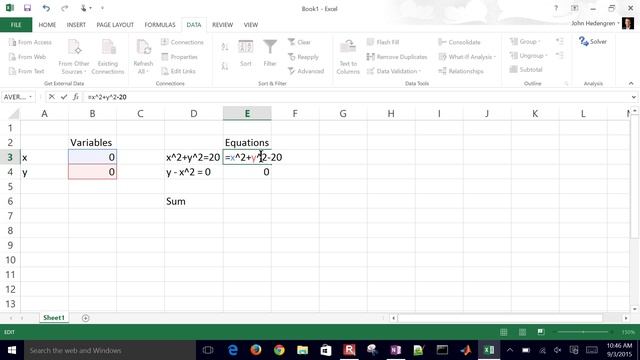This screenshot has width=640, height=360.
Task: Click the horizontal scrollbar
Action: (500, 318)
